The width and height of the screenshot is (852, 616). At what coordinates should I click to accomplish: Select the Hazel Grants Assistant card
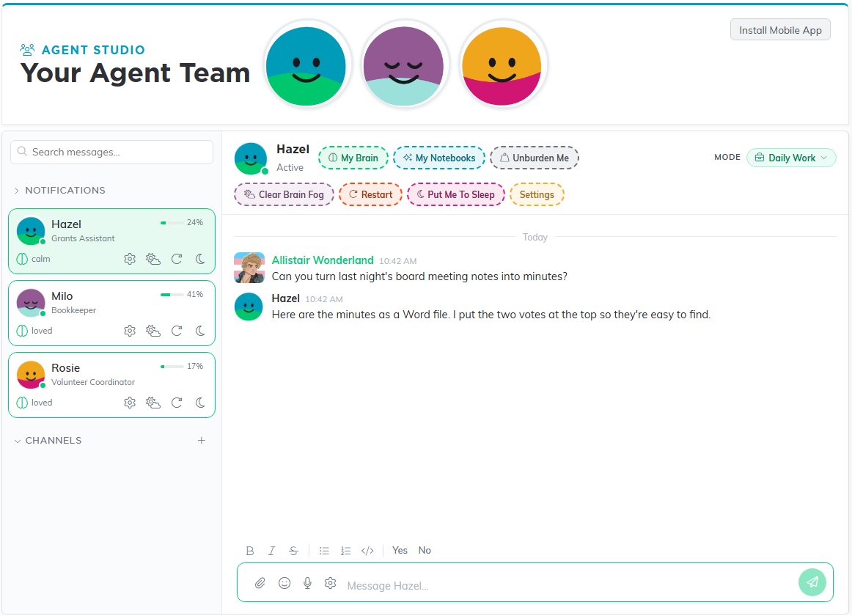point(112,241)
